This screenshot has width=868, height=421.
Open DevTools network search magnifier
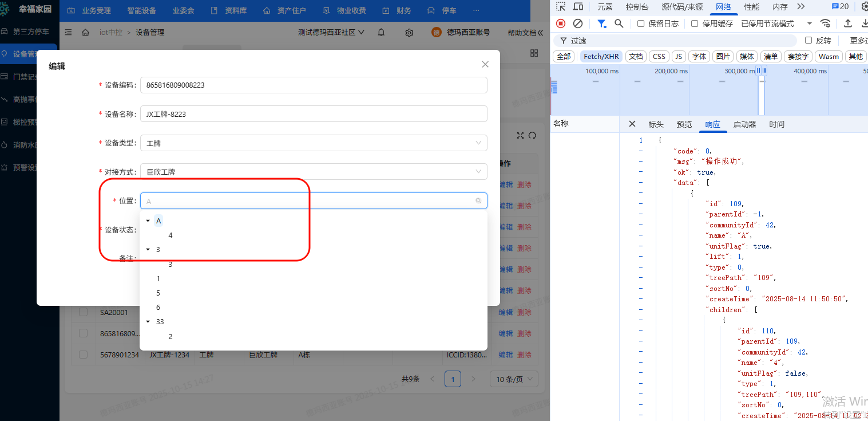619,23
